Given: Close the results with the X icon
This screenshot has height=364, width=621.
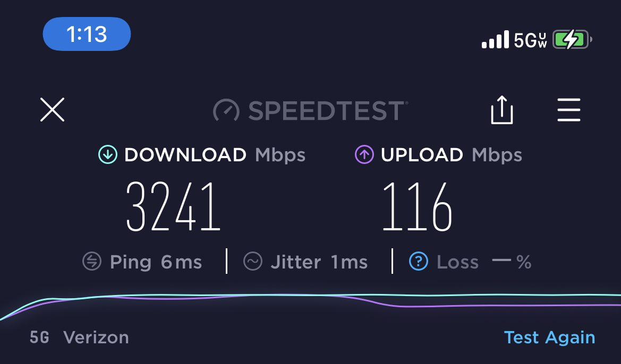Looking at the screenshot, I should click(x=52, y=110).
